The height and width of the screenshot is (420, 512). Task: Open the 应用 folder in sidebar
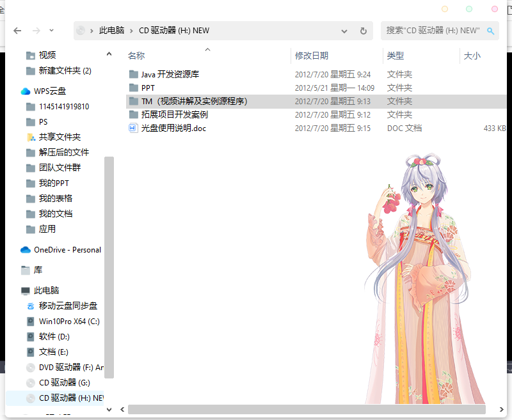tap(47, 229)
